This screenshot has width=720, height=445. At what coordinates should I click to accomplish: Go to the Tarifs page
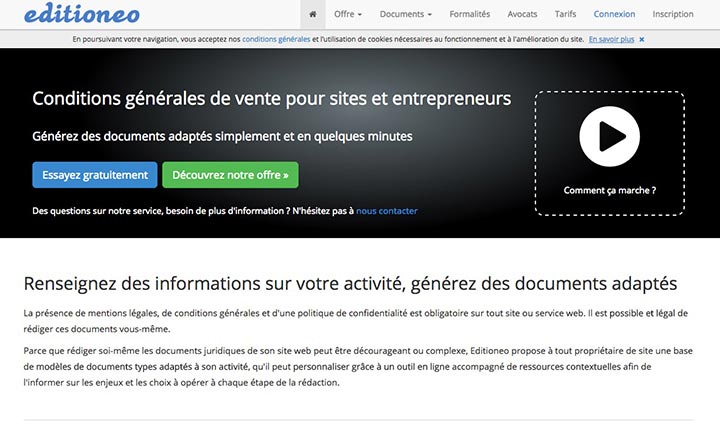point(565,15)
